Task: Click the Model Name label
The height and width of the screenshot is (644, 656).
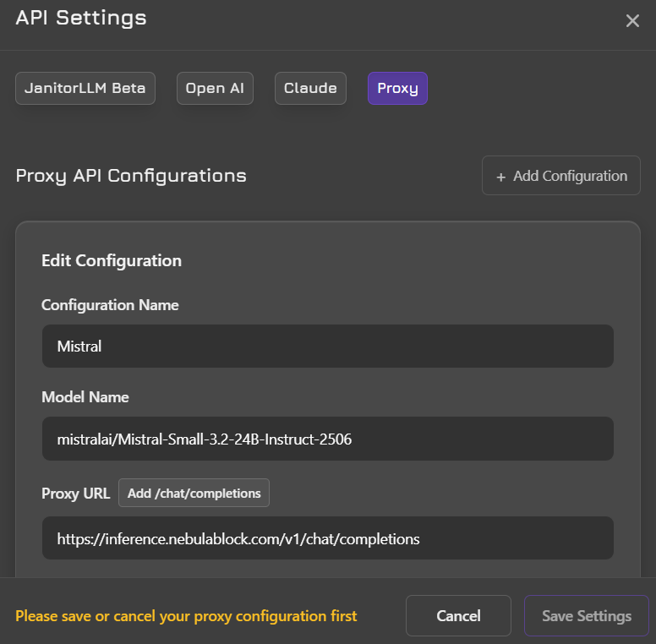Action: 85,397
